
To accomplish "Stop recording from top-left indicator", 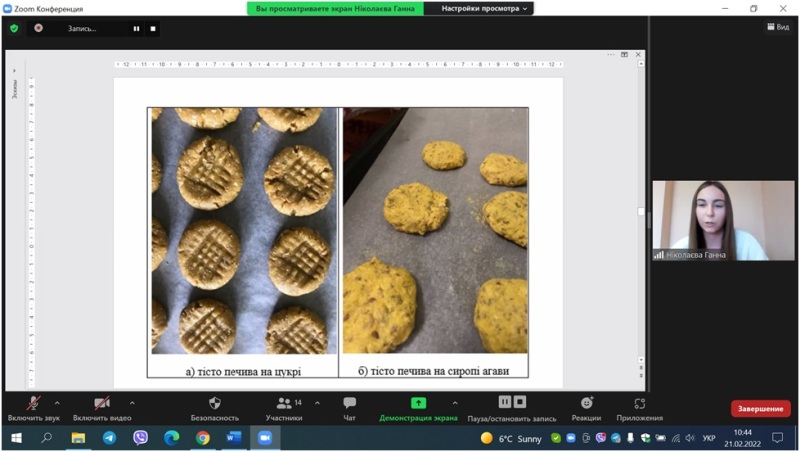I will 153,29.
